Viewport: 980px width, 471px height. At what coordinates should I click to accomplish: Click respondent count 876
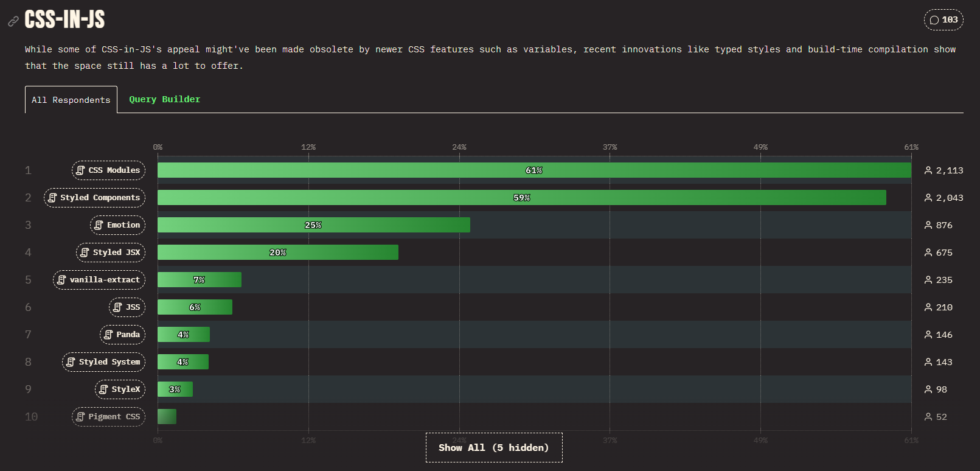point(944,225)
